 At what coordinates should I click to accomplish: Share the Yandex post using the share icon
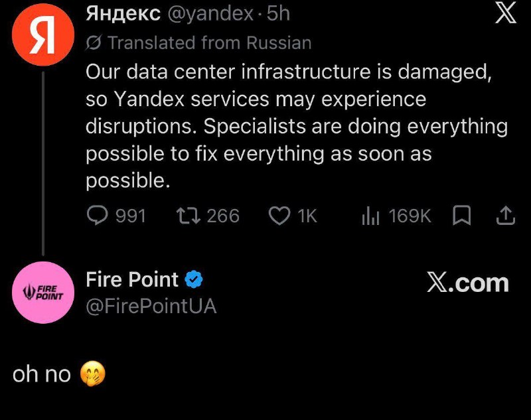pos(506,216)
